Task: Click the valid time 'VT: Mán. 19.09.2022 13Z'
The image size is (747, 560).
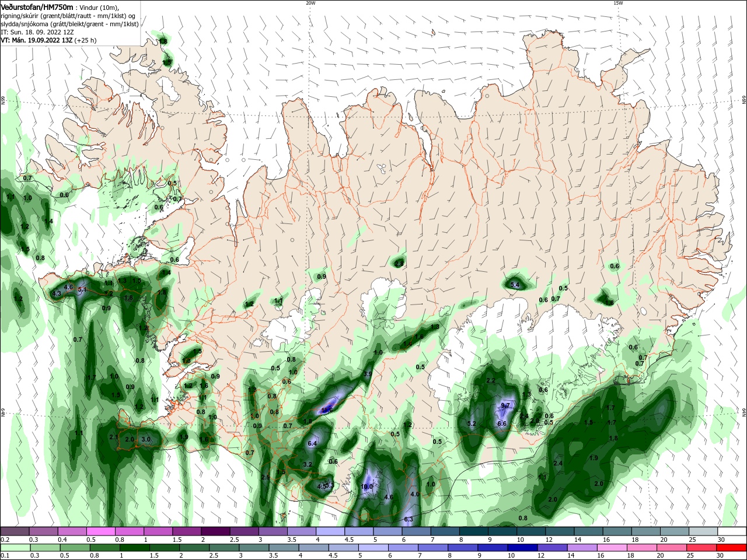Action: (36, 40)
